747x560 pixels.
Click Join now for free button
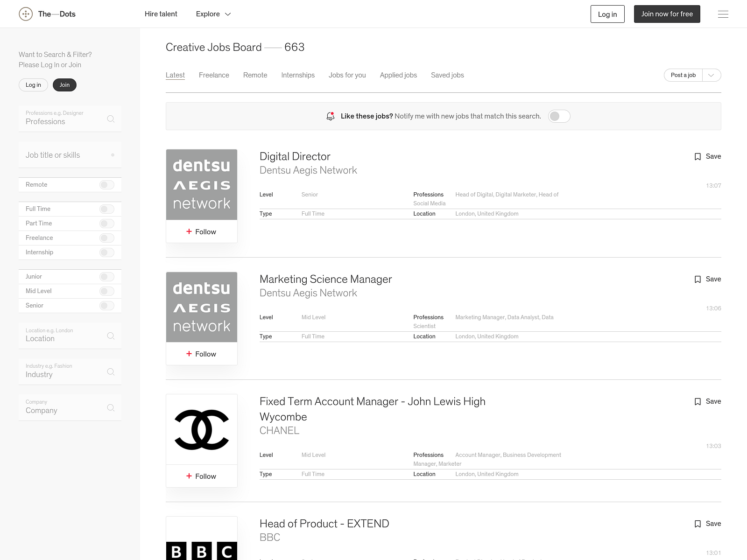(667, 14)
